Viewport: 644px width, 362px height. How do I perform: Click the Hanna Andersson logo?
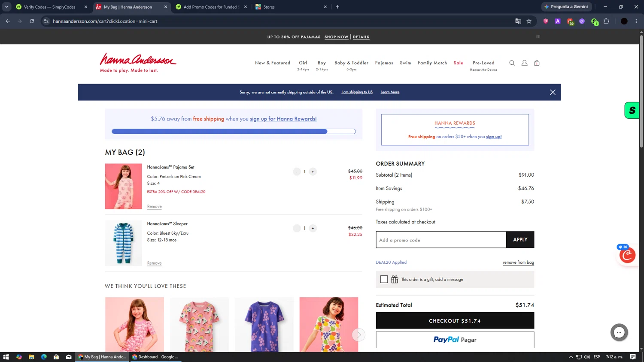(x=138, y=63)
